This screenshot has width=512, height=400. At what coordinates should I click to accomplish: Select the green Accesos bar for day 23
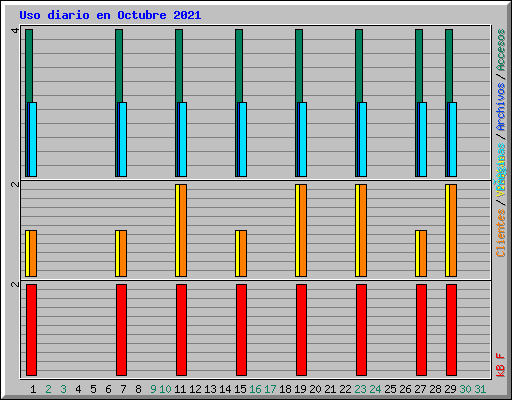pos(359,66)
